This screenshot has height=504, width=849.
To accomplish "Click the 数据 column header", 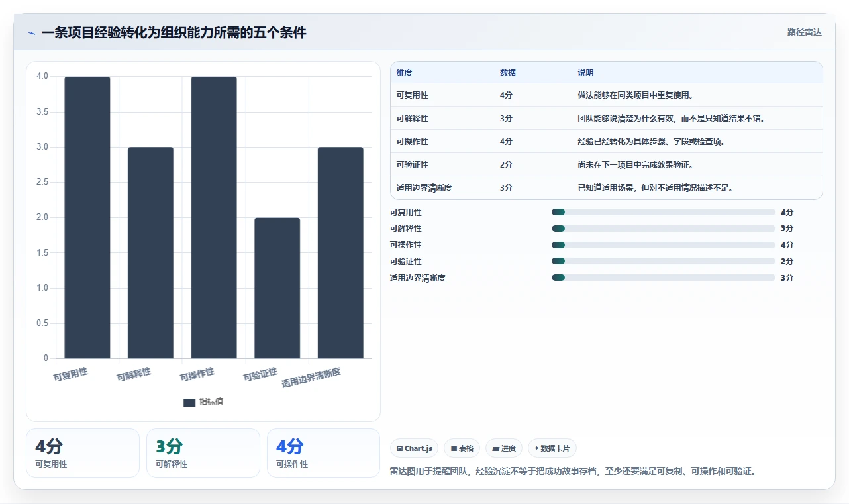I will [508, 73].
